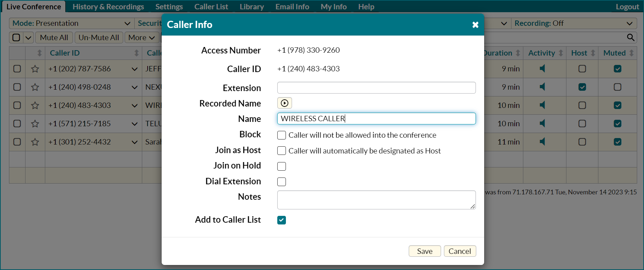Sort by the Activity column arrows
This screenshot has height=270, width=644.
point(561,53)
